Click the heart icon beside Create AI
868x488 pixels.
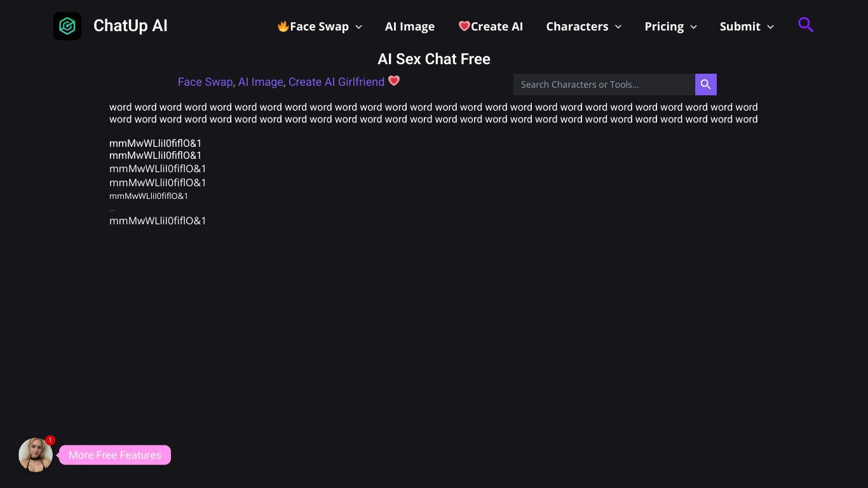tap(465, 26)
